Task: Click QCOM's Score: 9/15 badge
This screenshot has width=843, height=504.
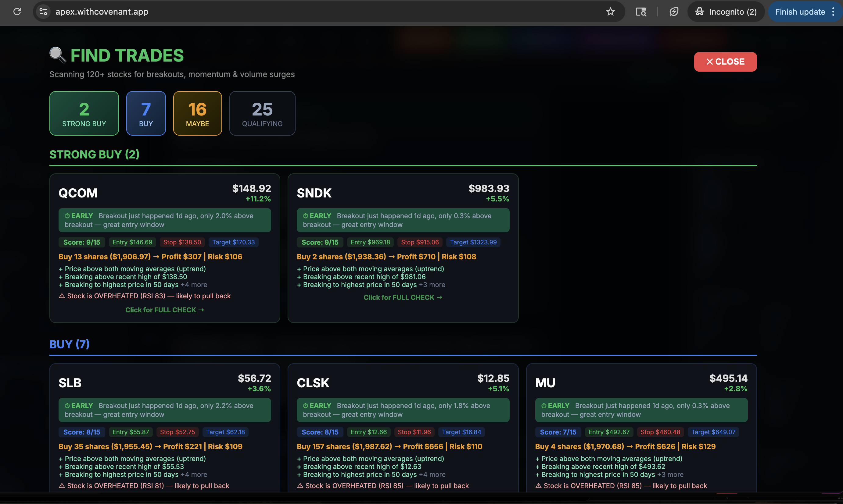Action: [81, 242]
